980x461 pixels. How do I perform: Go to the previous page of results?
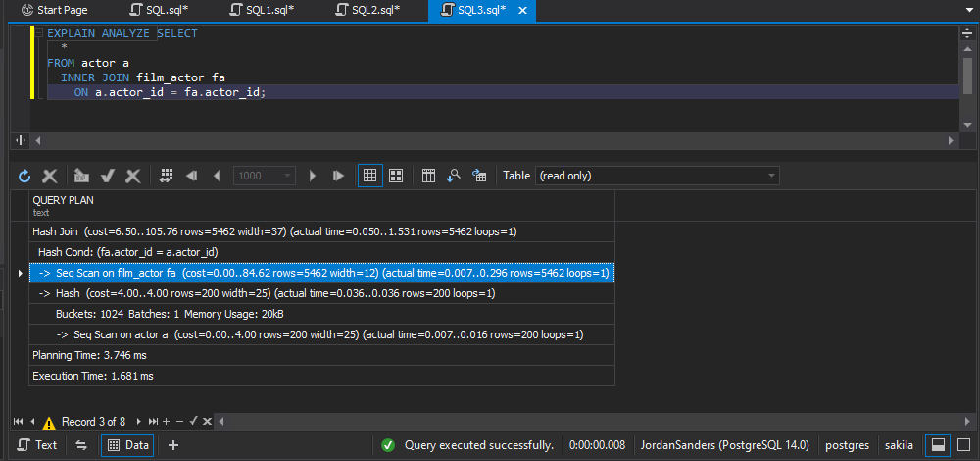tap(218, 176)
